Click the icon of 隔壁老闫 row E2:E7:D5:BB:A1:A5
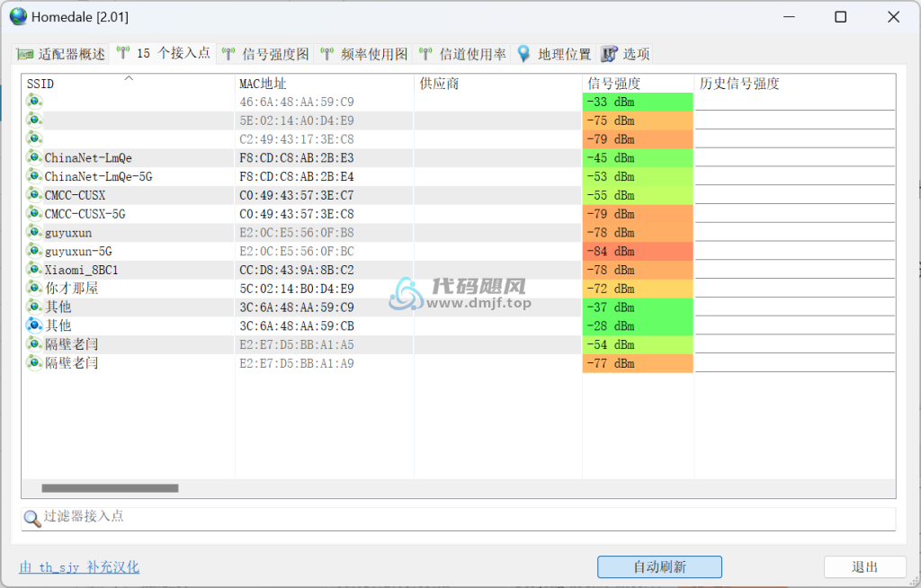The image size is (921, 588). [x=35, y=344]
